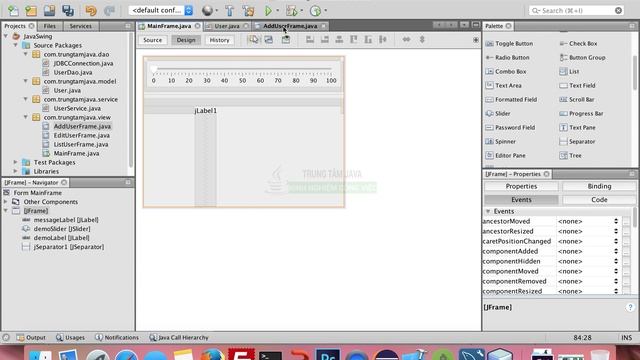This screenshot has height=360, width=640.
Task: Select jLabel1 in the design form
Action: [x=206, y=111]
